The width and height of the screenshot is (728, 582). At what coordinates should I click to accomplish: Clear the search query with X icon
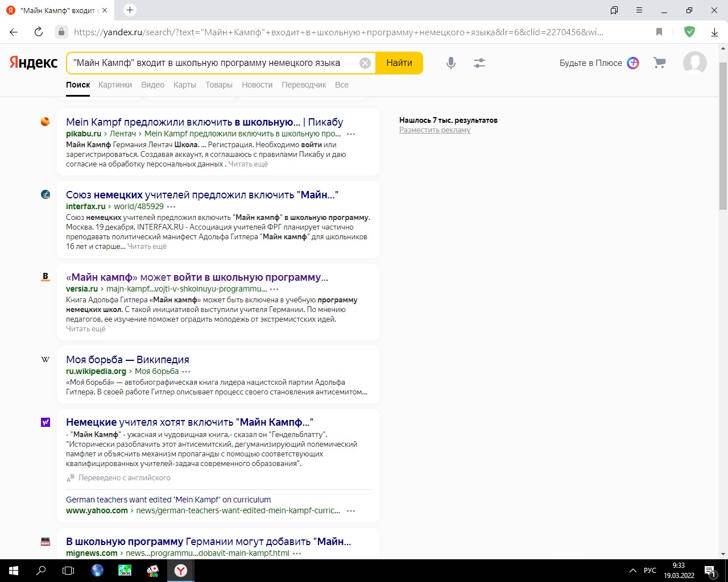365,63
